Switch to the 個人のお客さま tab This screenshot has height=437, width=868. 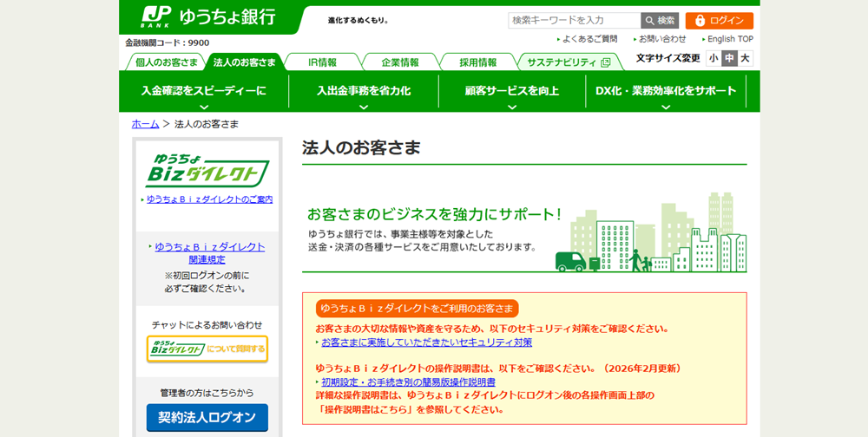pyautogui.click(x=166, y=62)
